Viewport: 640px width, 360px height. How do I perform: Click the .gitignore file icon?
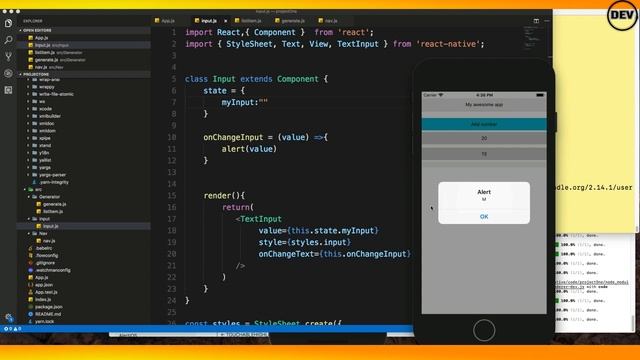pyautogui.click(x=31, y=263)
